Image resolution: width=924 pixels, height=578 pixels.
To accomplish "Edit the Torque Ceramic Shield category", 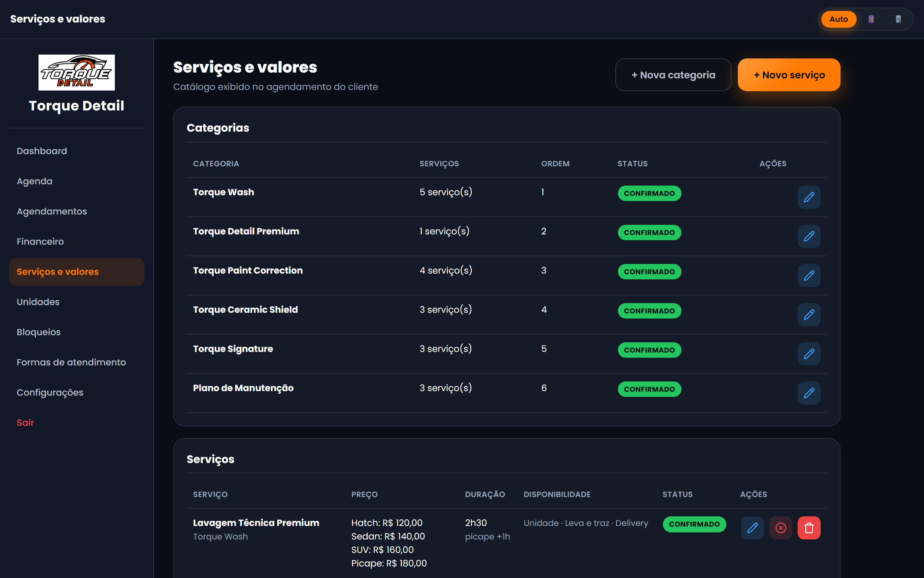I will click(x=809, y=315).
